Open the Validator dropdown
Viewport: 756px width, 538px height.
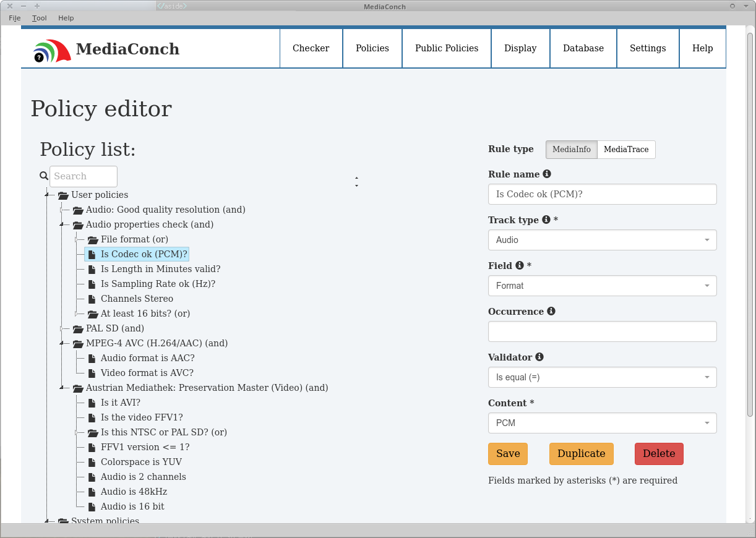602,377
